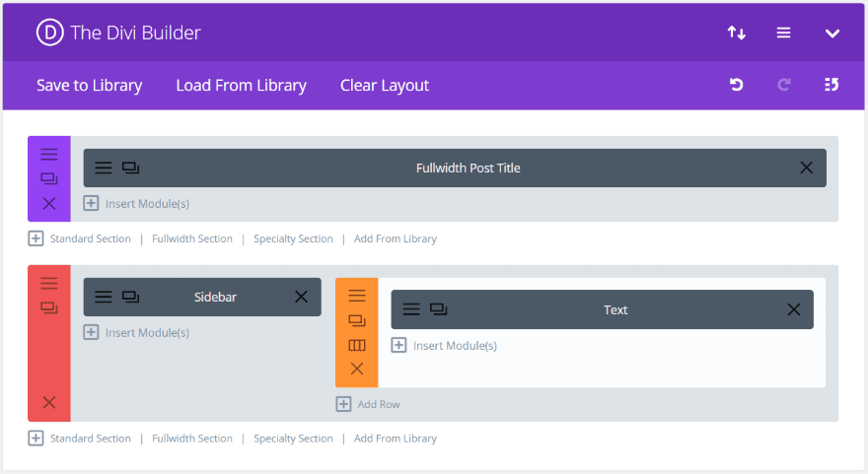Change column structure of the orange row
Image resolution: width=868 pixels, height=474 pixels.
pos(357,345)
